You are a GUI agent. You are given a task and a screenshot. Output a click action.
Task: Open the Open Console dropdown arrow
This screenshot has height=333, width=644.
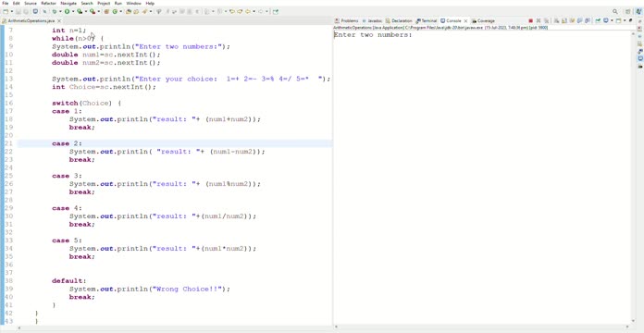(x=625, y=20)
